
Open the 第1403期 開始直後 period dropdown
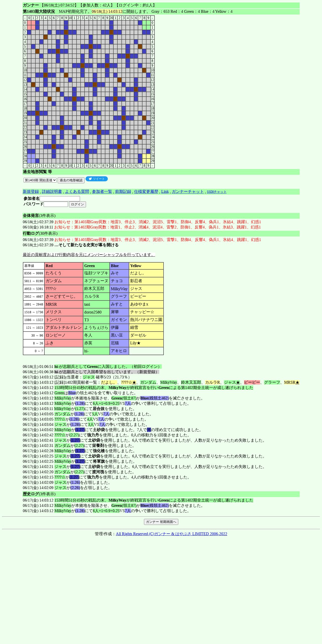point(40,180)
